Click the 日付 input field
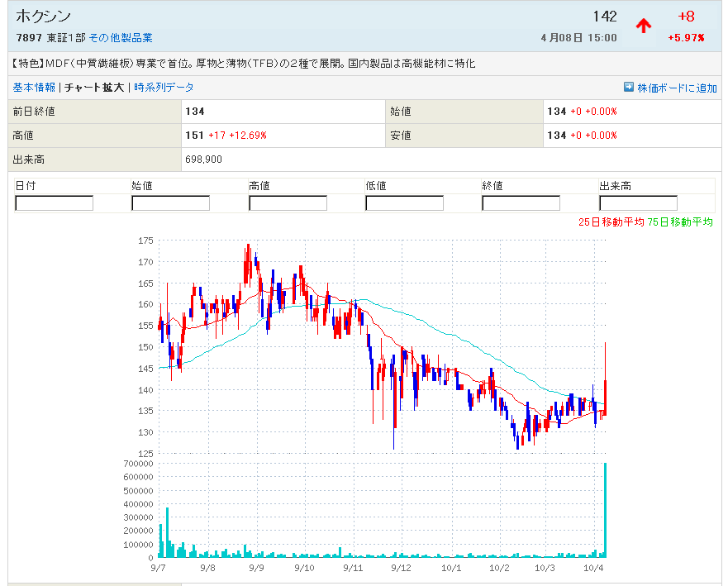Image resolution: width=728 pixels, height=586 pixels. tap(55, 202)
